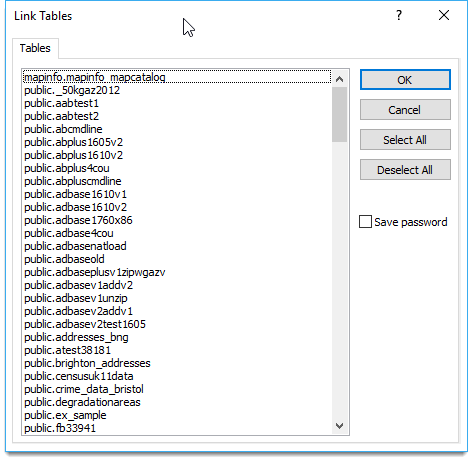Close the Link Tables dialog
The width and height of the screenshot is (473, 462).
(x=444, y=15)
